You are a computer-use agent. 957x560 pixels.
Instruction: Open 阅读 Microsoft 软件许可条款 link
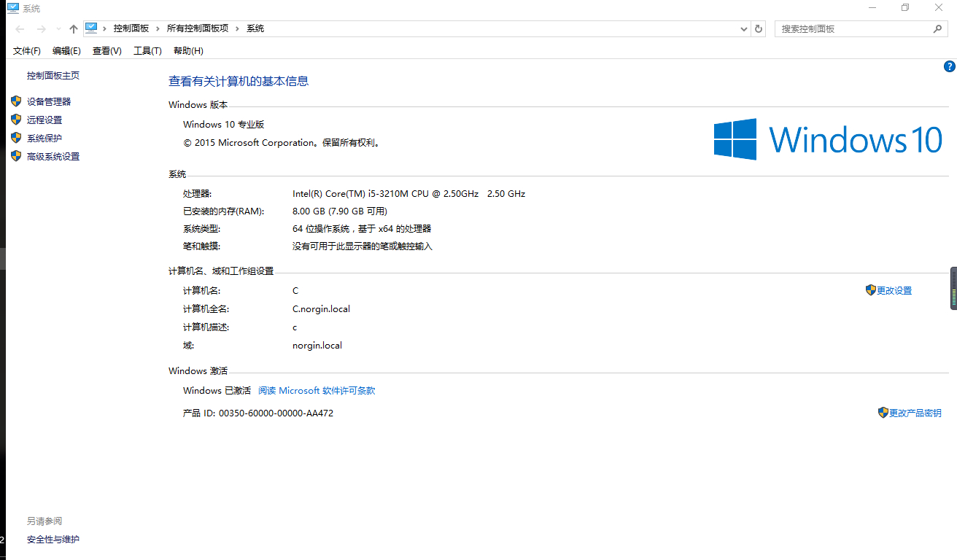(x=317, y=391)
